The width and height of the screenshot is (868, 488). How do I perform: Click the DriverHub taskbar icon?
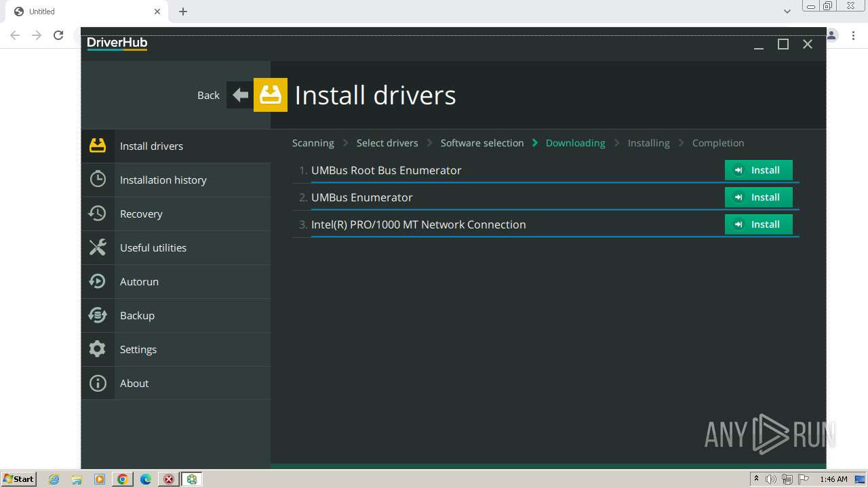pyautogui.click(x=192, y=479)
